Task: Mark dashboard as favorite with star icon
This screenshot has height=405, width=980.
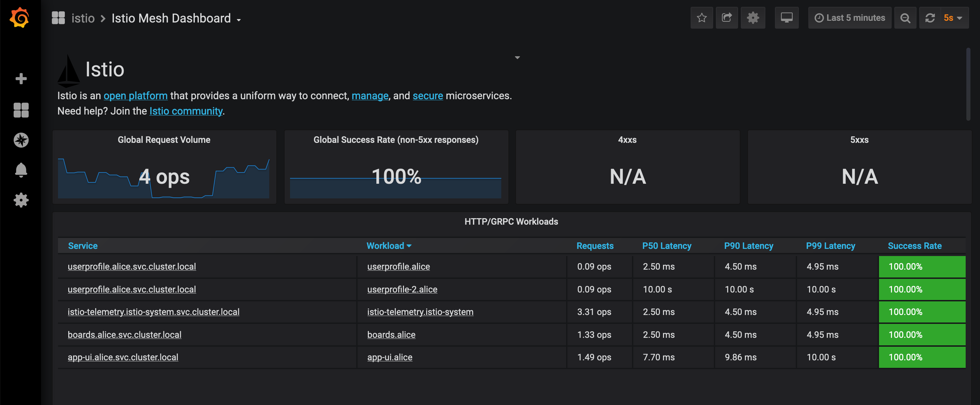Action: coord(702,18)
